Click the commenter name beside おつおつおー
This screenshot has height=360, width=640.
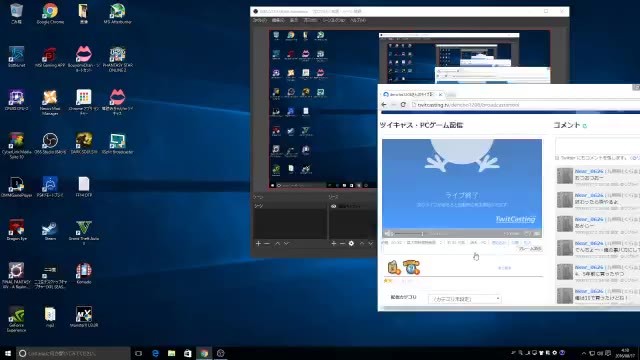point(589,171)
